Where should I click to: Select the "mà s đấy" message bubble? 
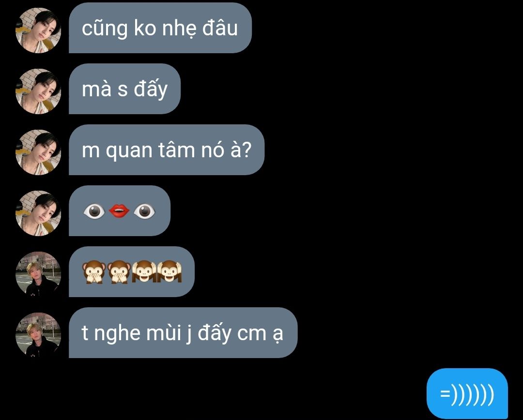coord(125,89)
